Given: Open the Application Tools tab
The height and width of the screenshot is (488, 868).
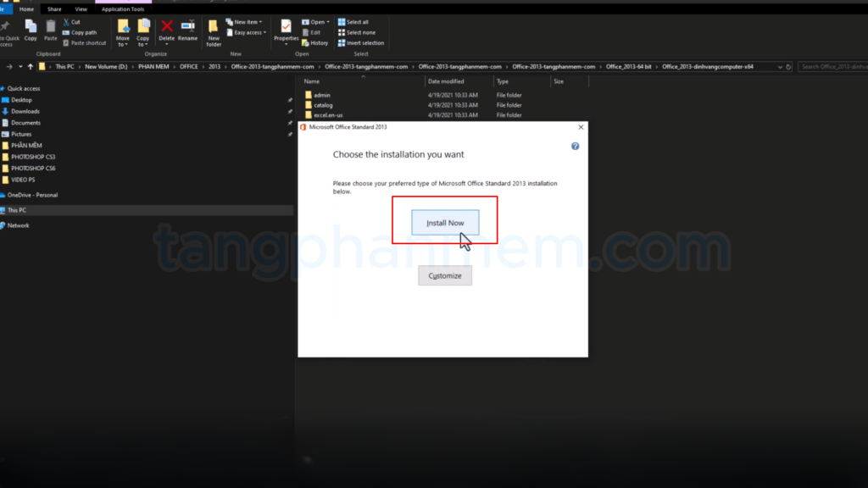Looking at the screenshot, I should [123, 8].
